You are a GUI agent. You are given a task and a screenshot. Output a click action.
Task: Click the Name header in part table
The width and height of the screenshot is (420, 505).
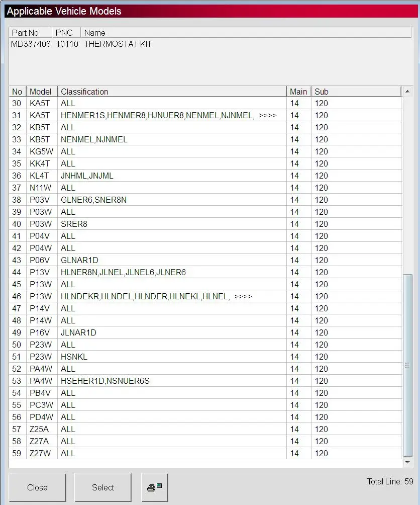click(246, 33)
